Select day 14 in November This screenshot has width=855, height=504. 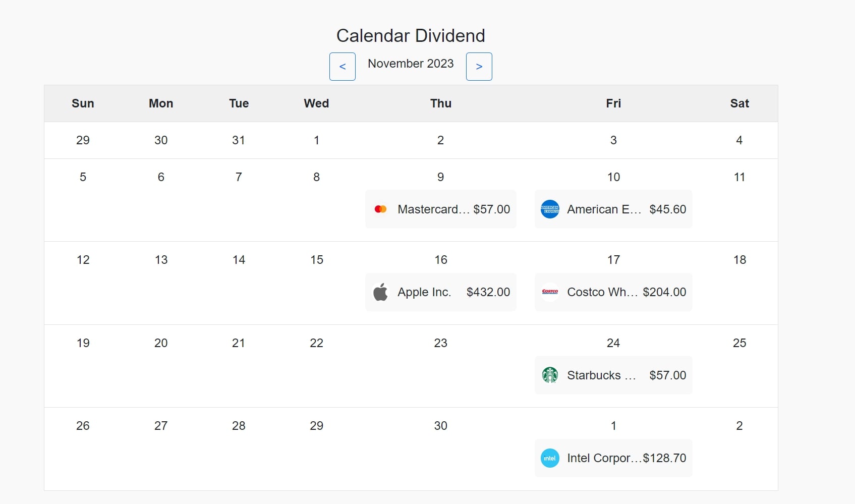239,260
